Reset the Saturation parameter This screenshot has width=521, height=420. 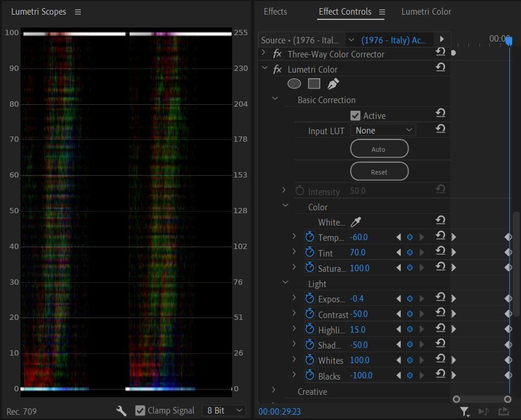pyautogui.click(x=441, y=266)
